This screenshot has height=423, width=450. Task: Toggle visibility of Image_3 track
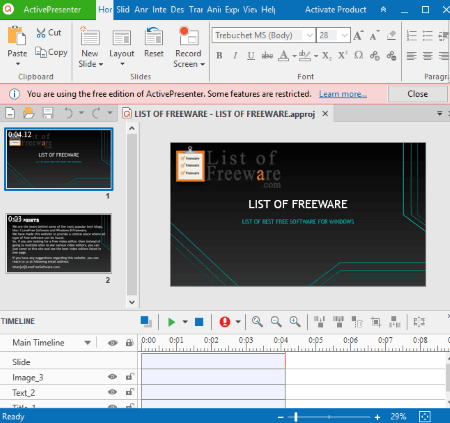coord(112,377)
